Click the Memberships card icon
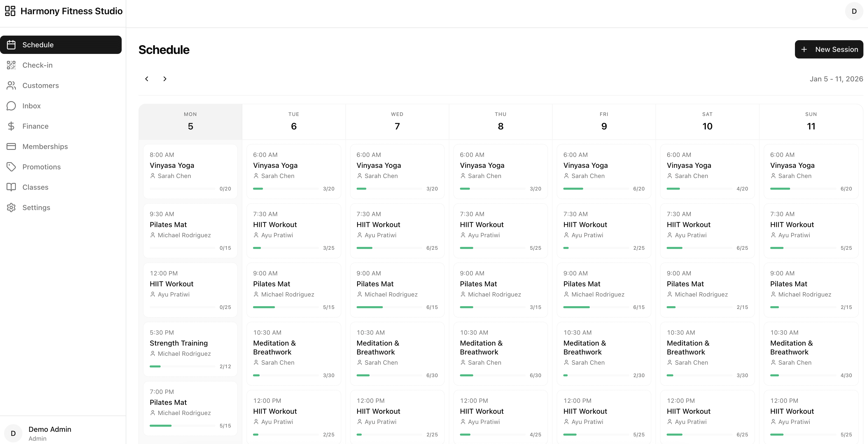Viewport: 868px width, 444px height. pos(11,146)
